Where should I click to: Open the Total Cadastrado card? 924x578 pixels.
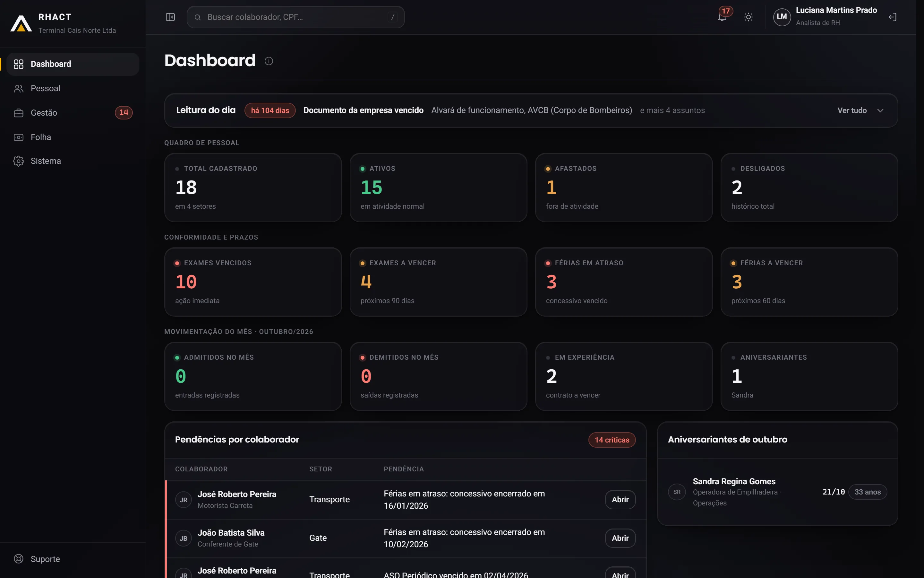coord(253,188)
